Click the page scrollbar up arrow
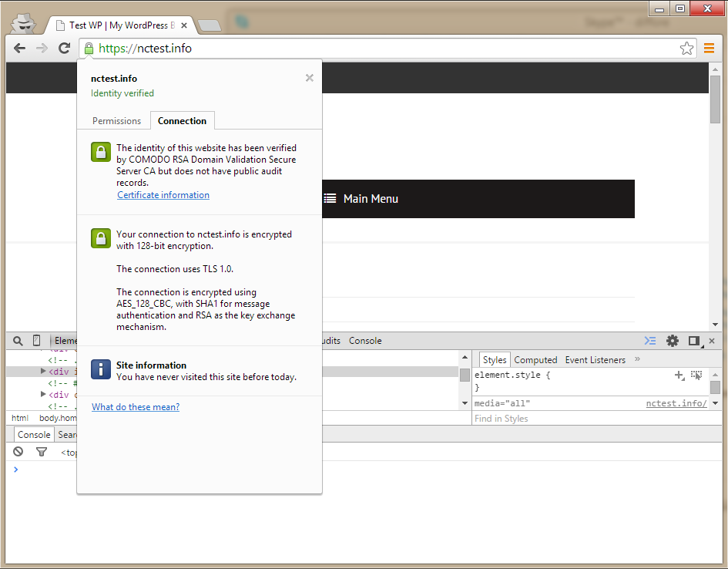 tap(715, 69)
